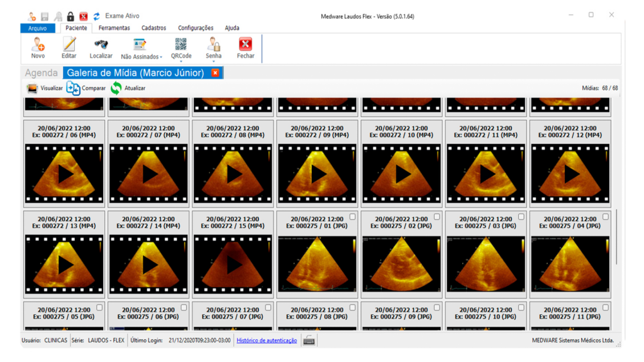644x362 pixels.
Task: Play video Ex: 000272 / 08 (MP4)
Action: pos(233,173)
